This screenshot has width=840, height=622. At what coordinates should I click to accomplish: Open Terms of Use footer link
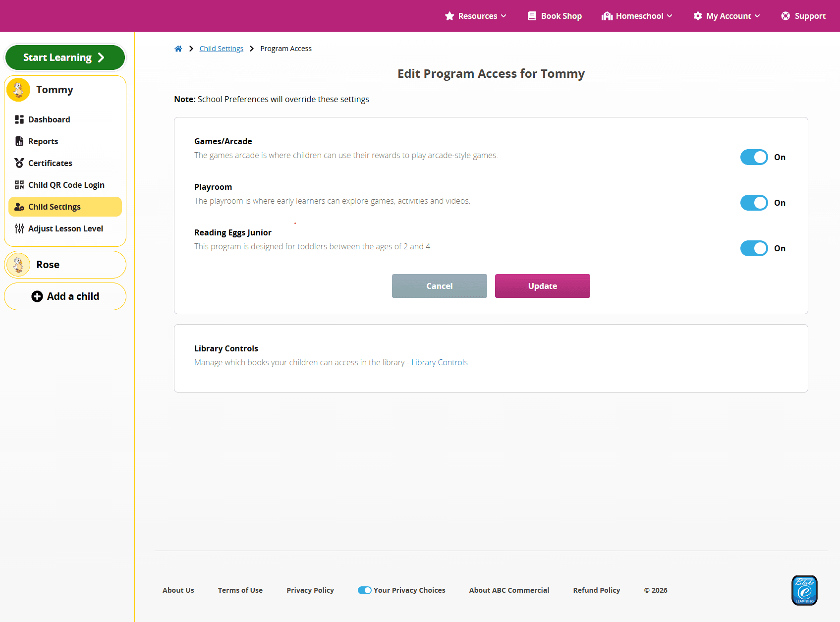pyautogui.click(x=240, y=590)
